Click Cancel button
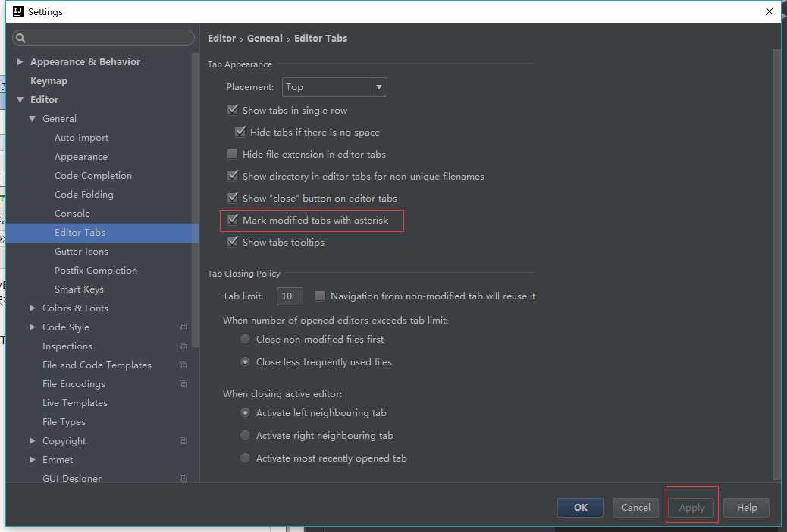This screenshot has height=532, width=787. pos(635,508)
